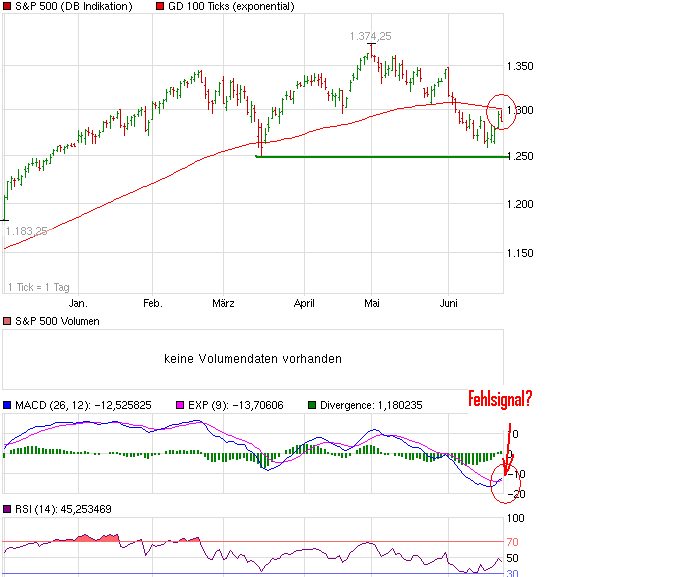Click the 'April' axis label
Viewport: 695px width, 577px height.
tap(304, 304)
